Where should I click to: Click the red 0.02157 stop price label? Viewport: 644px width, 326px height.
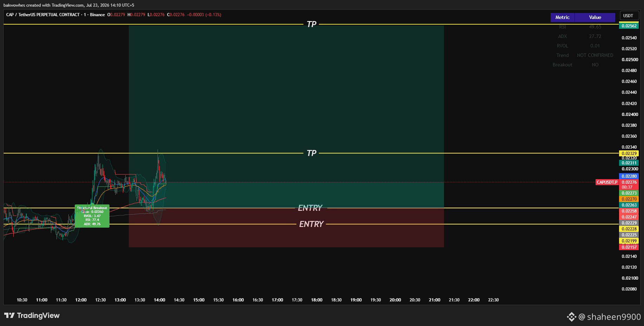(x=629, y=247)
